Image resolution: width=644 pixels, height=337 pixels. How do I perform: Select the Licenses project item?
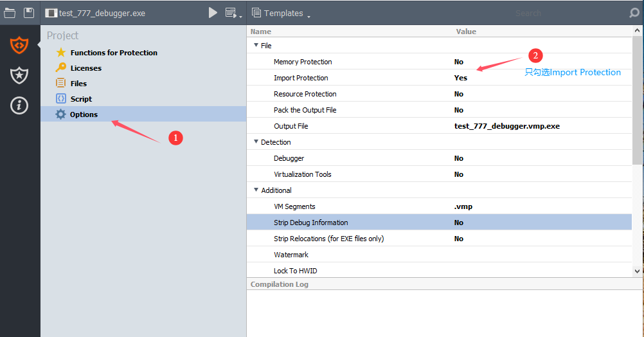(85, 68)
